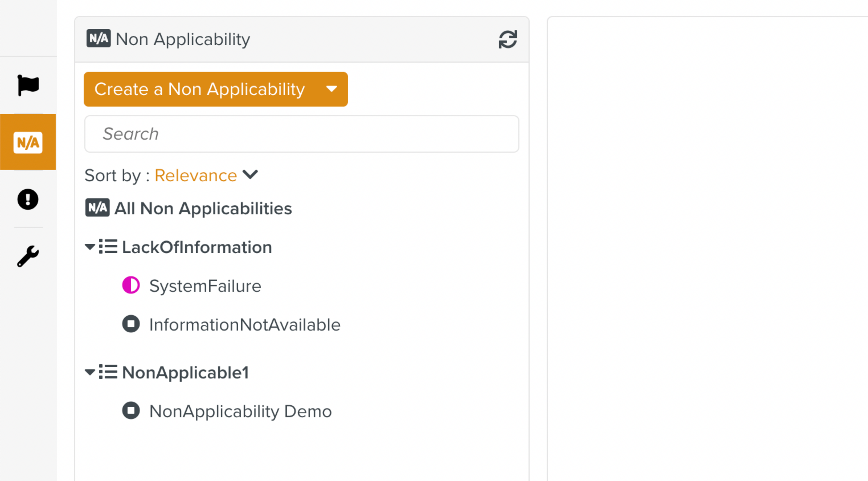Click the NonApplicability Demo stop-circle icon
868x481 pixels.
pos(131,410)
